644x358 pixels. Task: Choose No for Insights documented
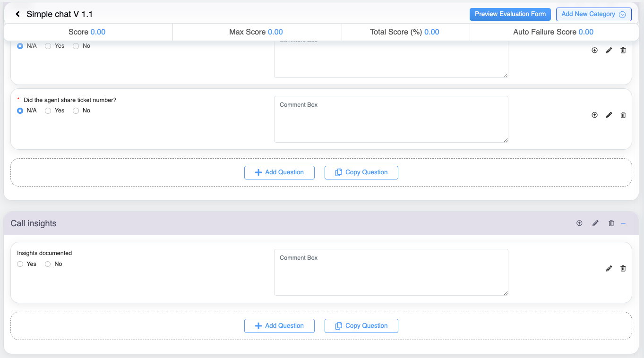(x=48, y=264)
